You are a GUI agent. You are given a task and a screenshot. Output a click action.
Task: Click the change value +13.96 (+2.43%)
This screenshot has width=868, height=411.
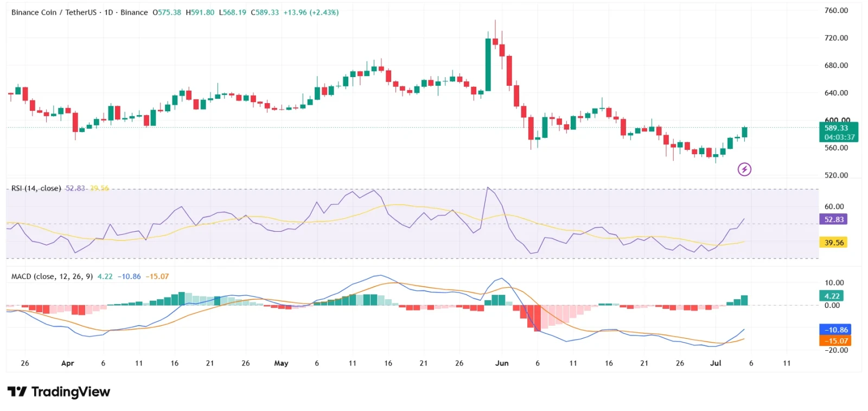coord(311,12)
